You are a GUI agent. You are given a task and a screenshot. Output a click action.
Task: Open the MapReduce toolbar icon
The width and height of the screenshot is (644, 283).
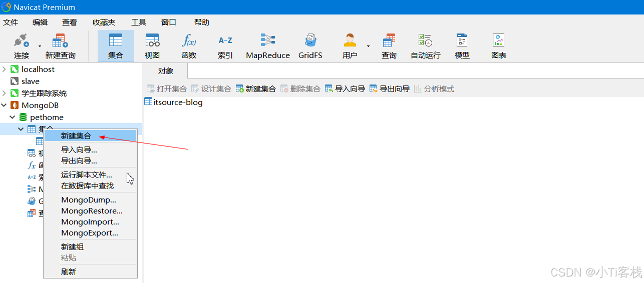click(x=268, y=46)
